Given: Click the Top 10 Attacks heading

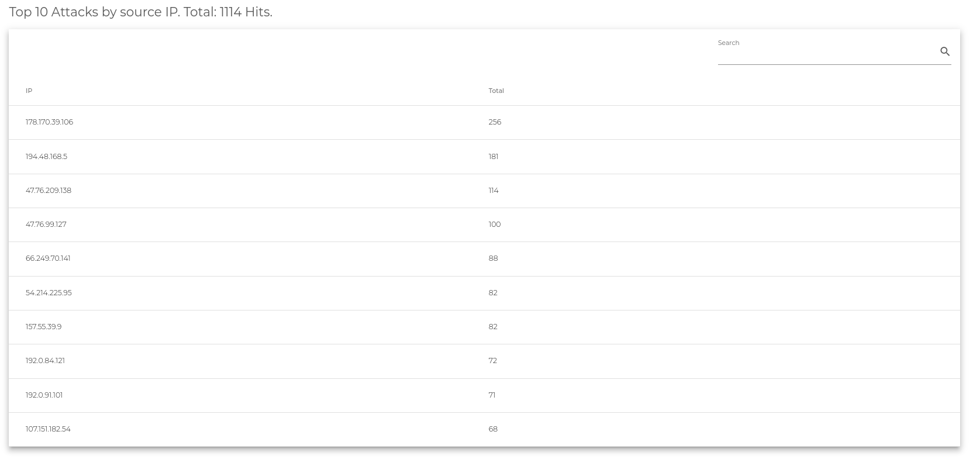Looking at the screenshot, I should pos(140,12).
